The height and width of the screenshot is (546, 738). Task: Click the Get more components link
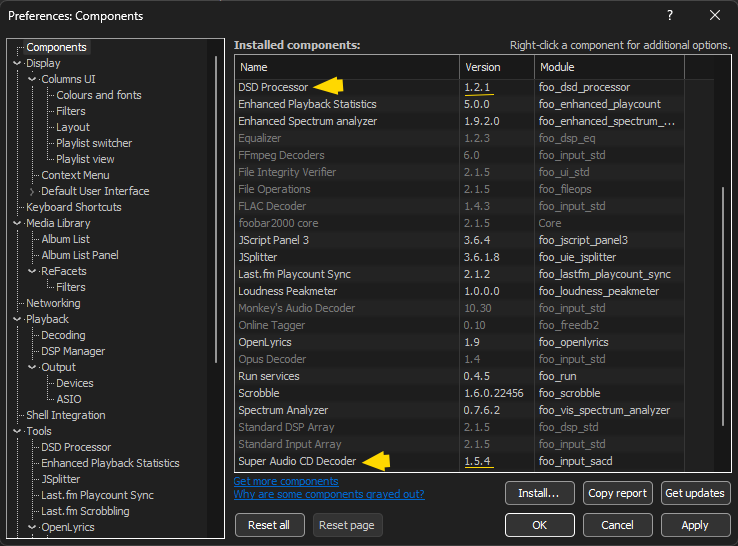(x=285, y=482)
